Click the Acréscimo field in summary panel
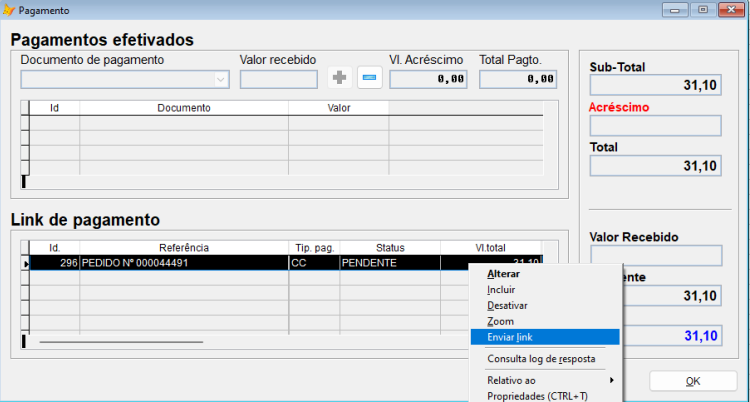The image size is (750, 402). 655,126
